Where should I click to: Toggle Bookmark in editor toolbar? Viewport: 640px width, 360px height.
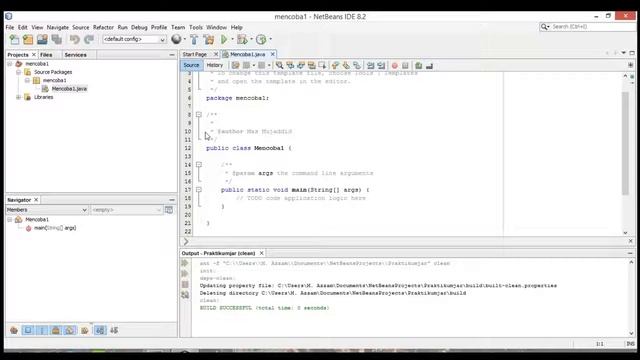357,66
